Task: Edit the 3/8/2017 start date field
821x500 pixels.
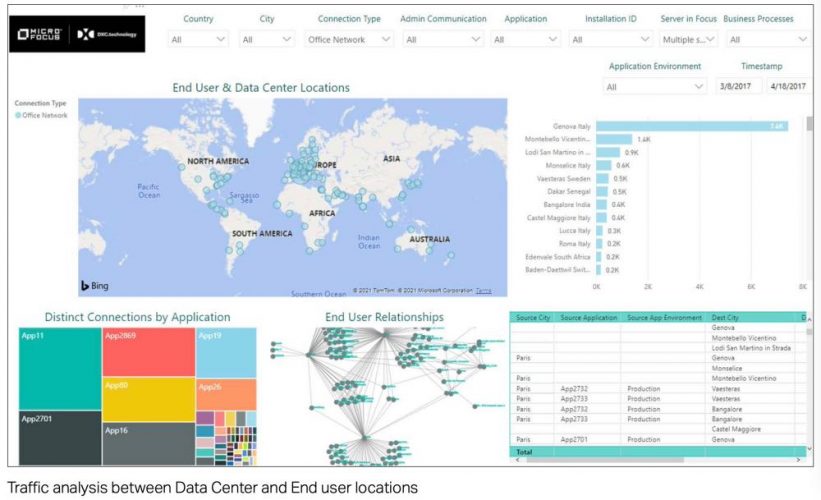Action: [738, 86]
